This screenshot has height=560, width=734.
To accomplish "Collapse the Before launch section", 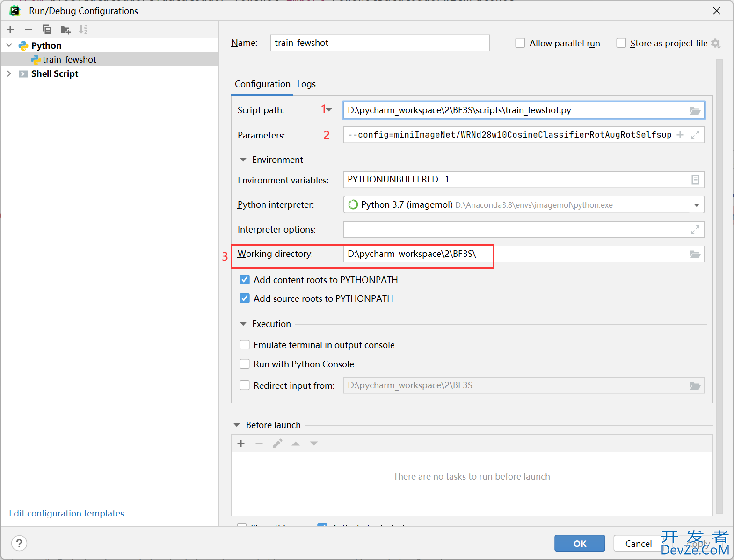I will [236, 425].
